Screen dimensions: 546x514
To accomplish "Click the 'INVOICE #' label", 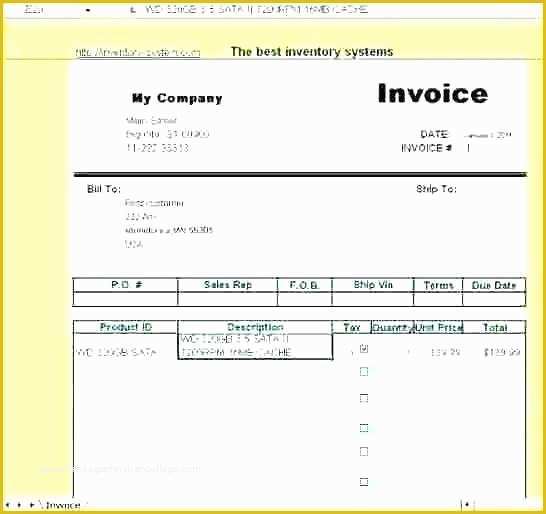I will (x=427, y=148).
